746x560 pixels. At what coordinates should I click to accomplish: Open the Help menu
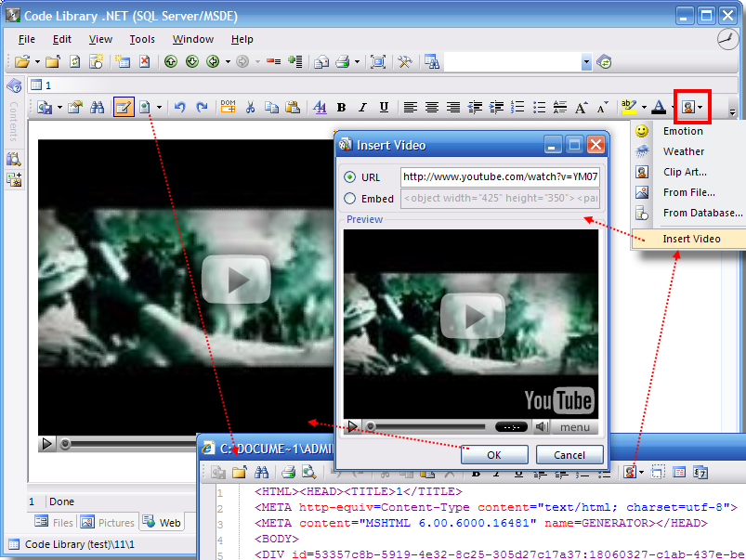click(242, 40)
